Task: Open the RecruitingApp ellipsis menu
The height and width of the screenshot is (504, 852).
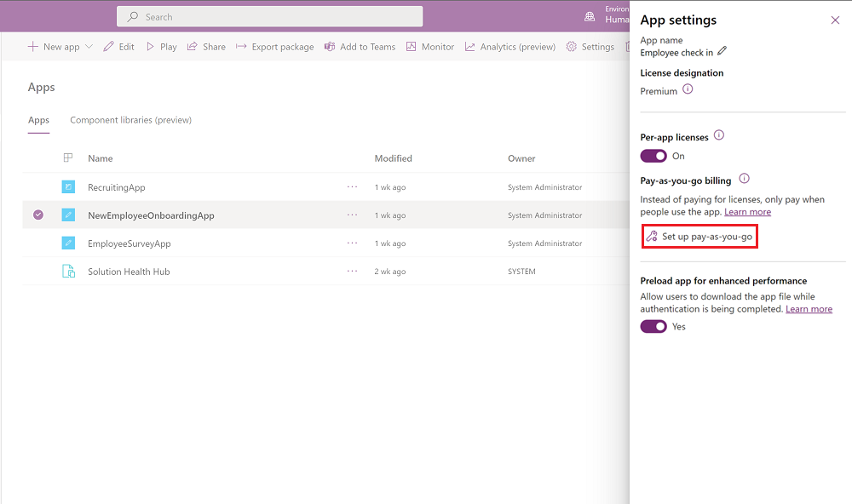Action: pyautogui.click(x=352, y=187)
